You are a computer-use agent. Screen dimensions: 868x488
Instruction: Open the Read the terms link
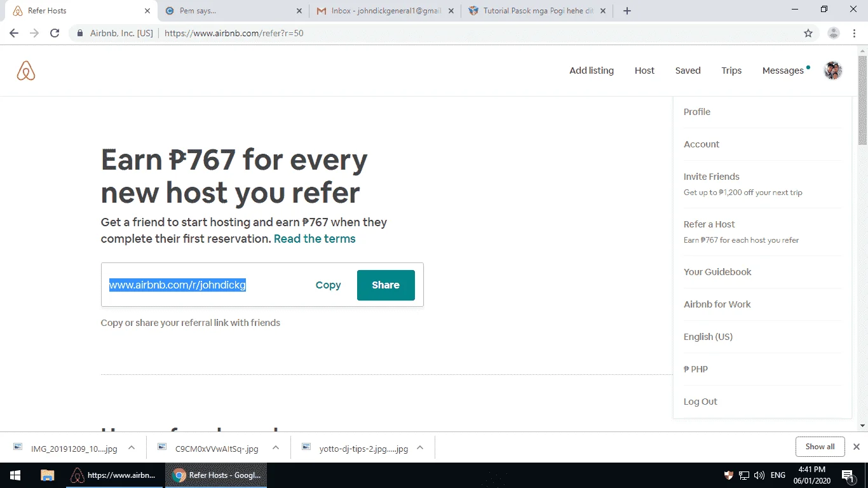pyautogui.click(x=315, y=239)
